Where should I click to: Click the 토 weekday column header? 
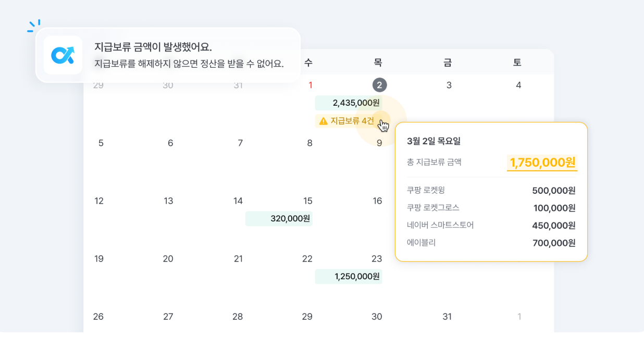point(517,63)
